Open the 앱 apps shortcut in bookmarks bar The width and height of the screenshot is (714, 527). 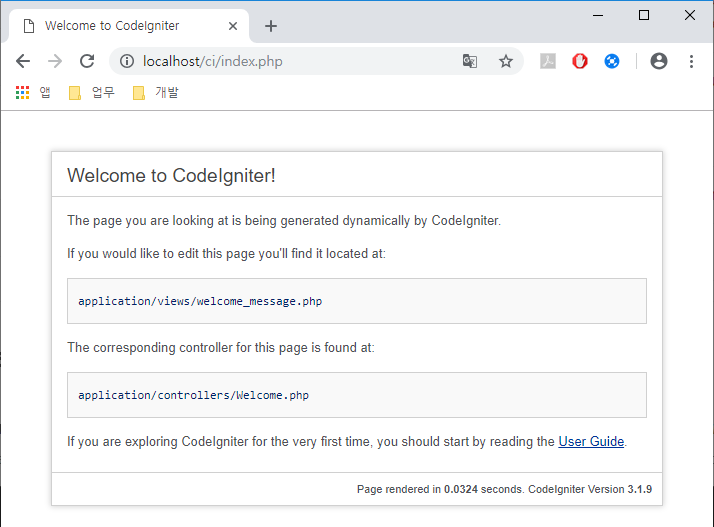[x=33, y=92]
